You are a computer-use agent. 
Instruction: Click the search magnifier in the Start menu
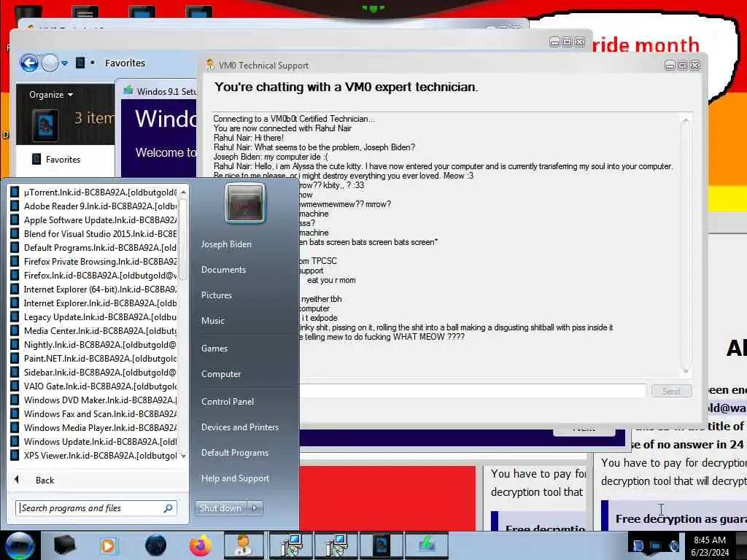point(169,508)
